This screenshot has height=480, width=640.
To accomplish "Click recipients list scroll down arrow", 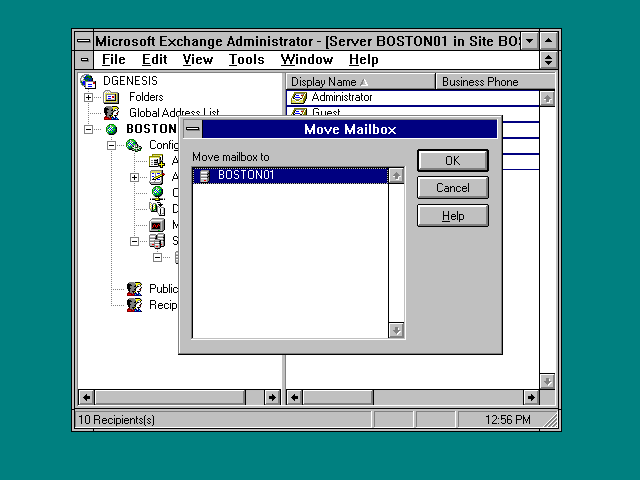I will pyautogui.click(x=547, y=382).
